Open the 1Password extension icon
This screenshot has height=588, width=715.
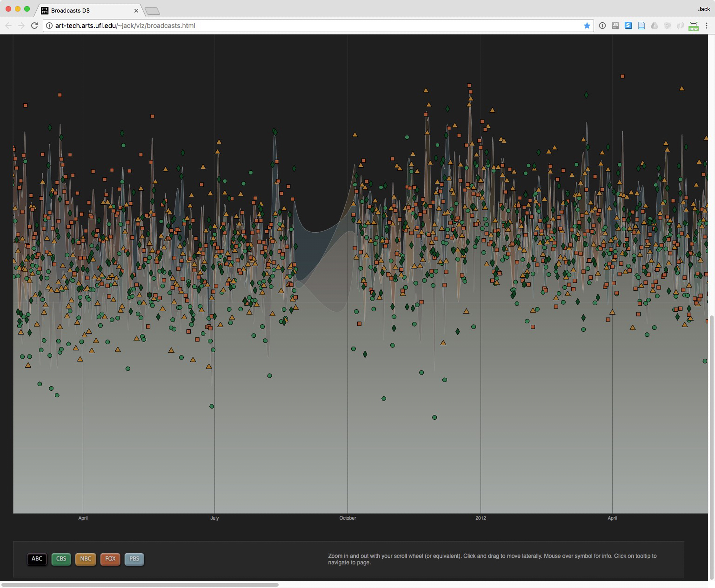click(x=602, y=25)
